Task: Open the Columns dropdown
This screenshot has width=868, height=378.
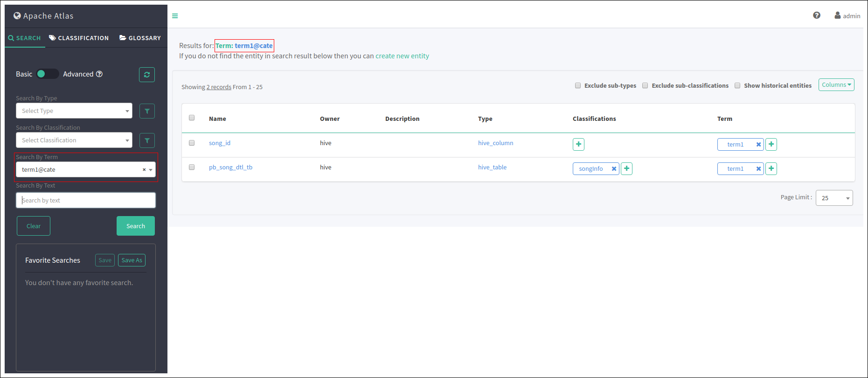Action: coord(836,85)
